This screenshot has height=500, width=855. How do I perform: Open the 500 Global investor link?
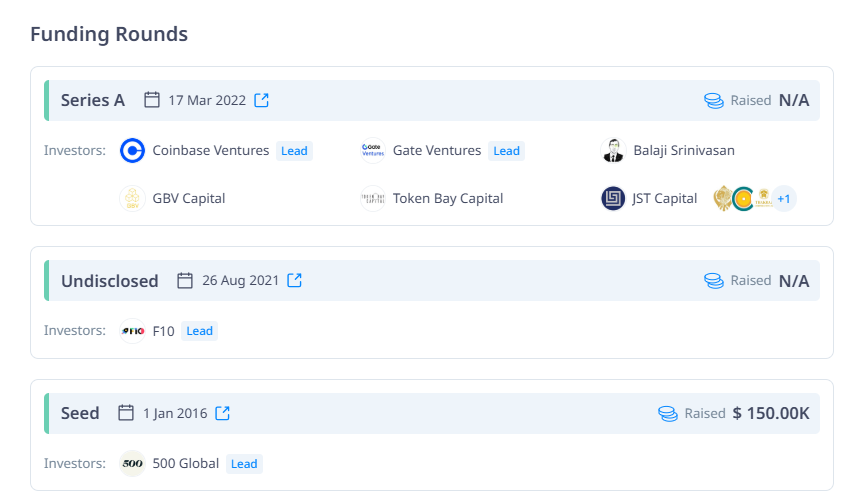[x=185, y=463]
